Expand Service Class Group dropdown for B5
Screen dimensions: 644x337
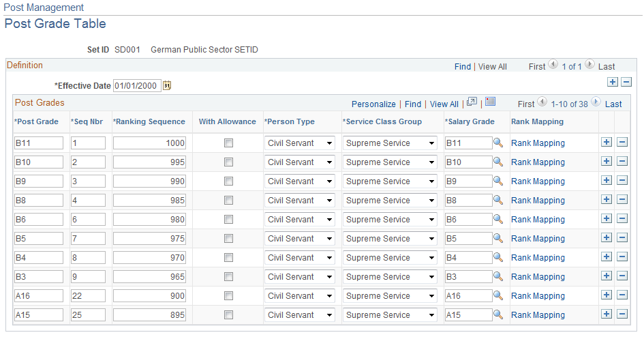pyautogui.click(x=389, y=238)
